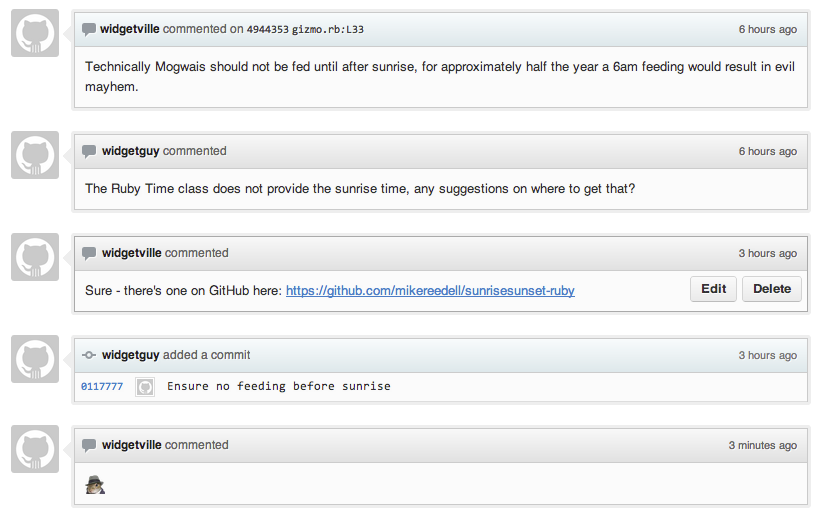Click avatar beside first widgetville line comment
The height and width of the screenshot is (516, 819).
coord(35,33)
